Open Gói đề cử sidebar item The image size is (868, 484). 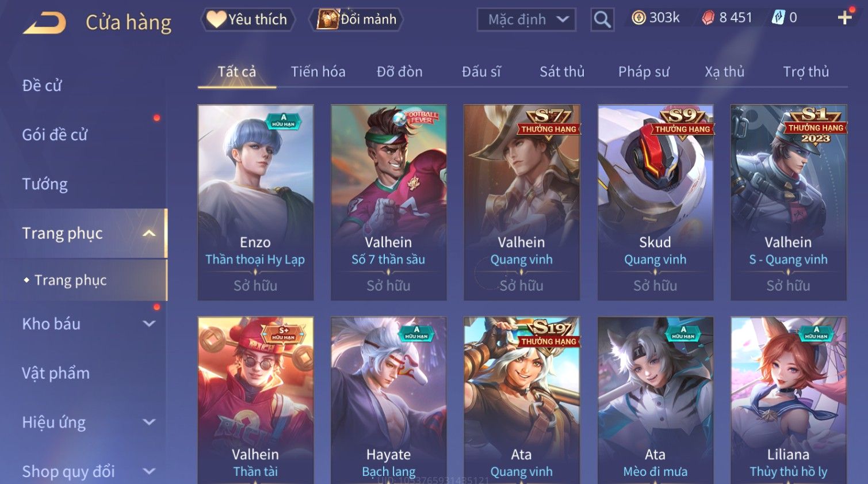55,135
